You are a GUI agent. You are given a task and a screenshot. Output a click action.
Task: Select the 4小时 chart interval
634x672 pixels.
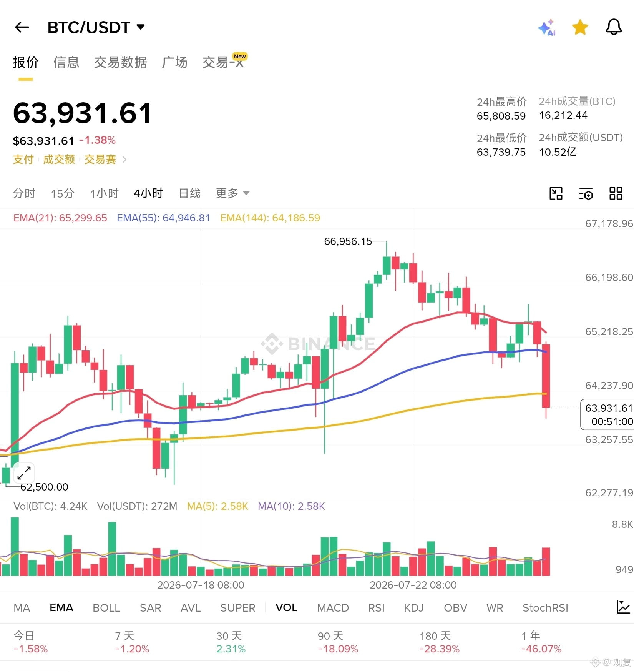click(148, 193)
